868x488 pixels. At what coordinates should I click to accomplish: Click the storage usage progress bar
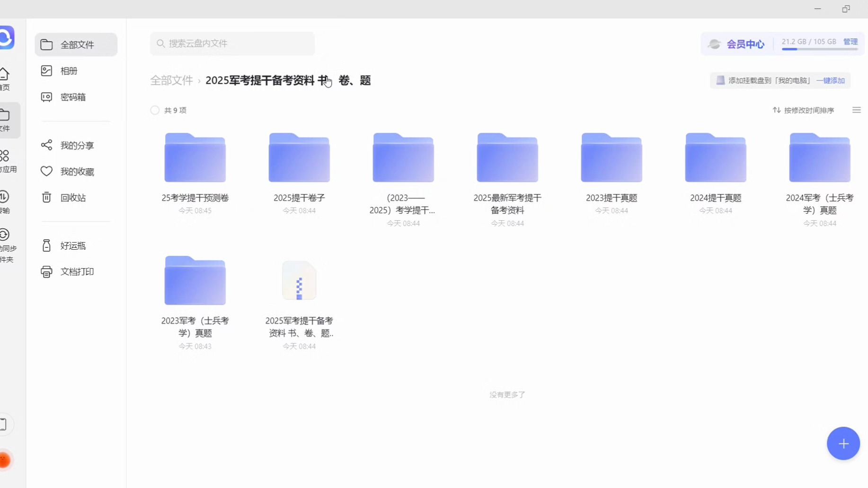(820, 49)
